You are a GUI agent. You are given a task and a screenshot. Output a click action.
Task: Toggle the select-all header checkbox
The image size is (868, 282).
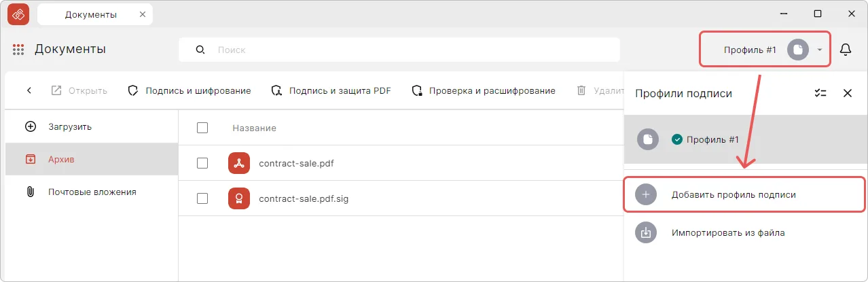202,128
